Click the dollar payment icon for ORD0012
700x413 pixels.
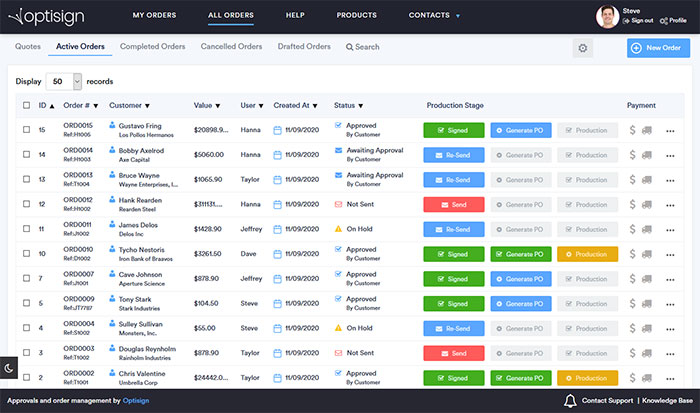tap(632, 204)
